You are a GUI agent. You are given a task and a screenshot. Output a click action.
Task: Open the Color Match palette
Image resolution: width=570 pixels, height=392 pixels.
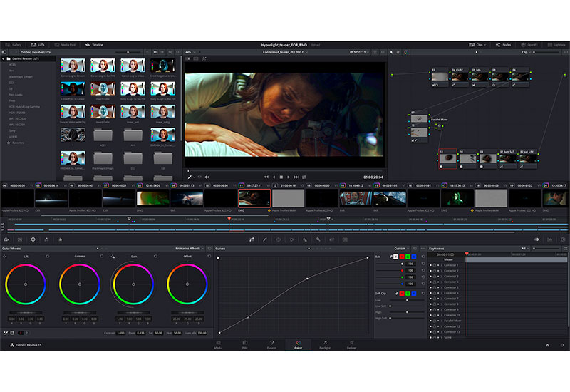point(20,239)
